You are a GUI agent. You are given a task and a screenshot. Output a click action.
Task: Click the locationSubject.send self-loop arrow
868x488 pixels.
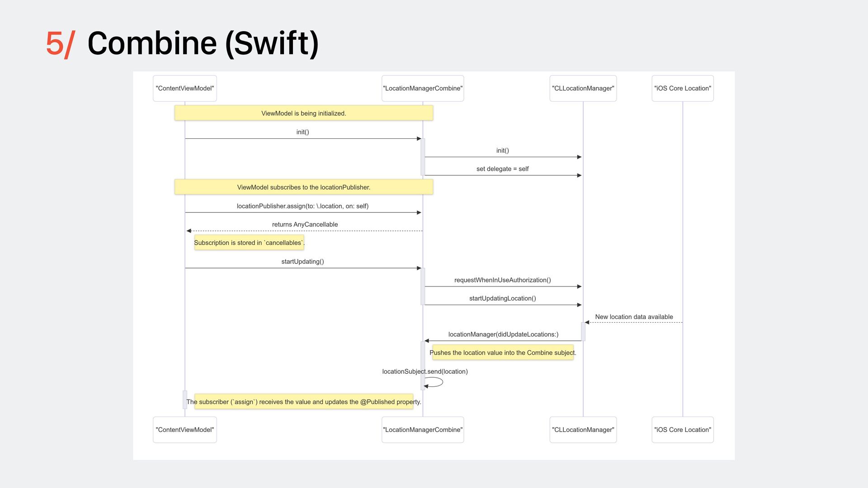(x=435, y=382)
